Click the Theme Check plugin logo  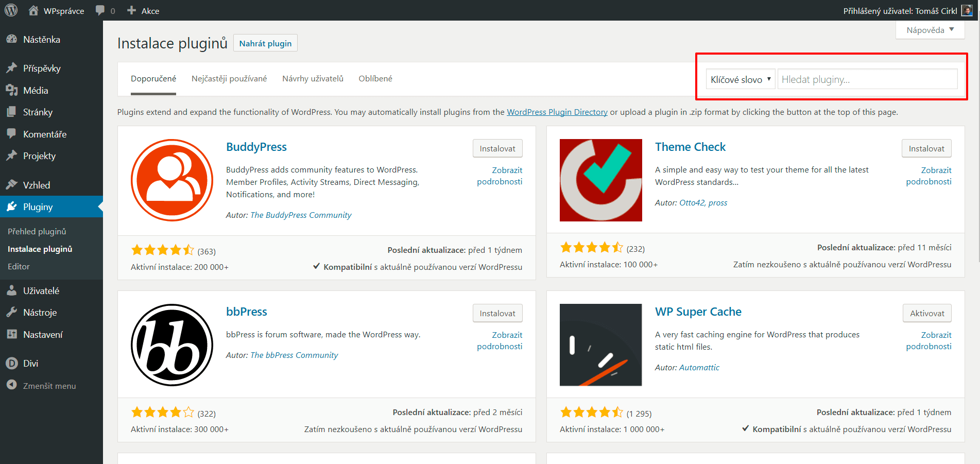[x=601, y=180]
